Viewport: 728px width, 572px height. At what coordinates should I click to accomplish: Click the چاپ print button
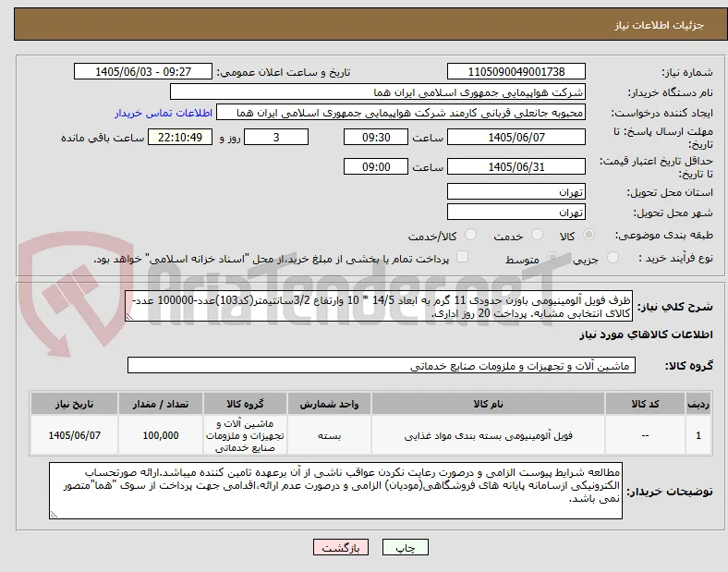406,547
